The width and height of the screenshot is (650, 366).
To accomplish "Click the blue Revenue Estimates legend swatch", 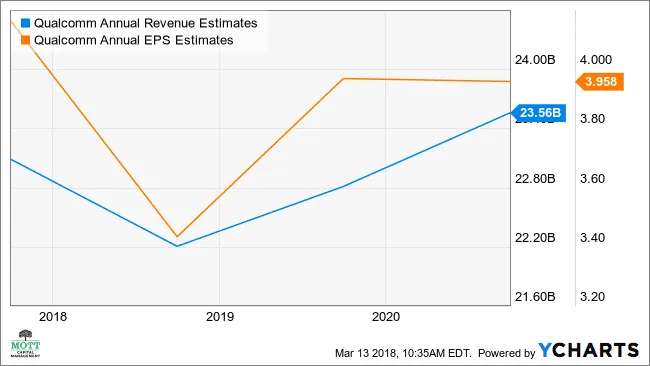I will (x=25, y=23).
